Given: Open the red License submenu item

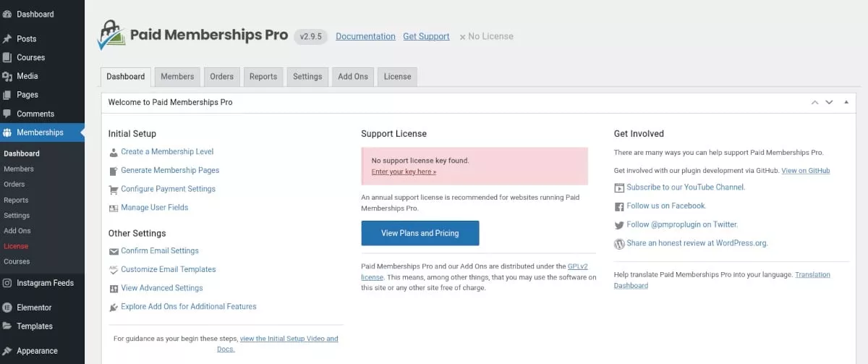Looking at the screenshot, I should [16, 247].
